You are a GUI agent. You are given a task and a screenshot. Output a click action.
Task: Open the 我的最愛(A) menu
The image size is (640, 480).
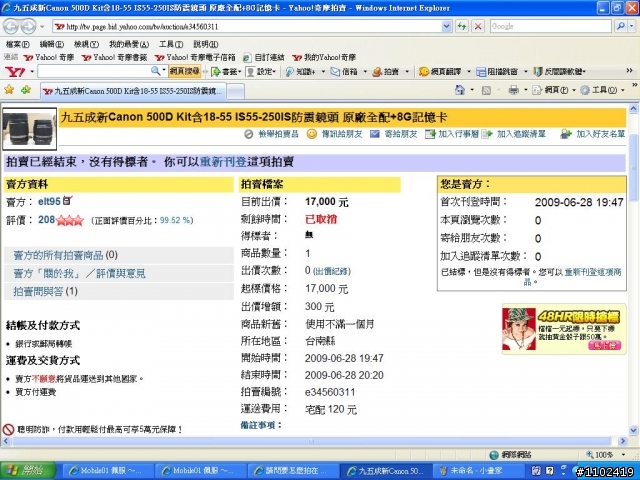129,44
